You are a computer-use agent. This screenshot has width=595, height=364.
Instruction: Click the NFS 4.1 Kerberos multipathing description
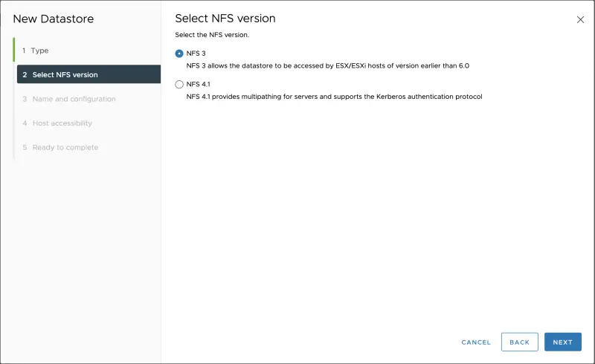(334, 97)
